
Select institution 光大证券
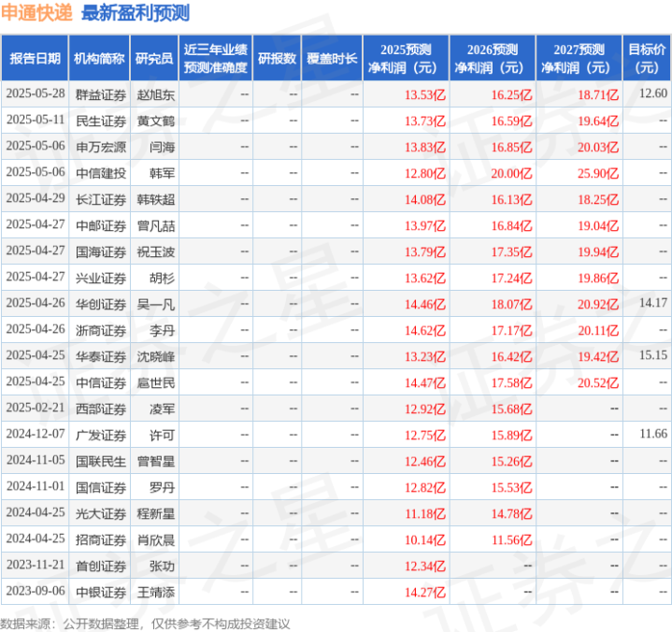point(101,513)
